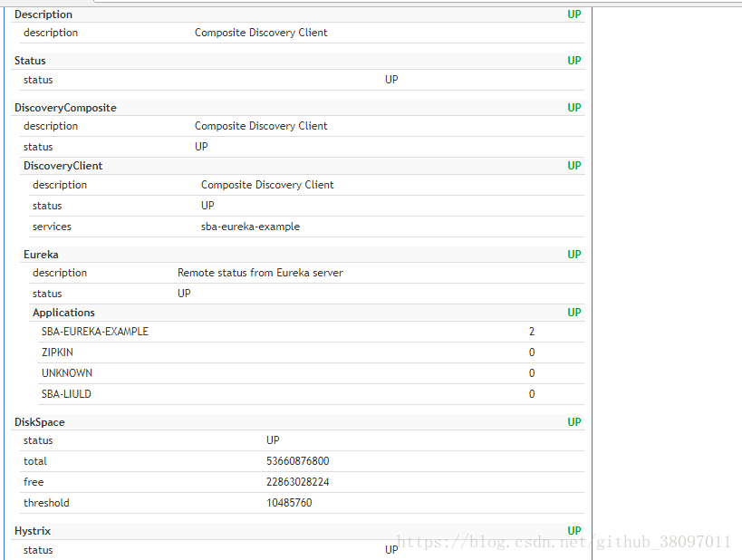The height and width of the screenshot is (560, 742).
Task: Select Composite Discovery Client under DiscoveryClient
Action: (x=267, y=185)
